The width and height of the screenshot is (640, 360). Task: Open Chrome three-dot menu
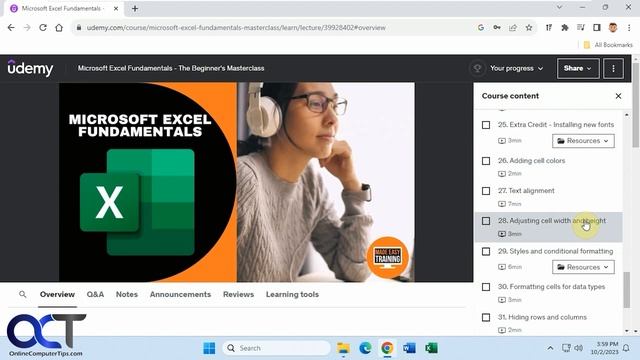pos(629,28)
